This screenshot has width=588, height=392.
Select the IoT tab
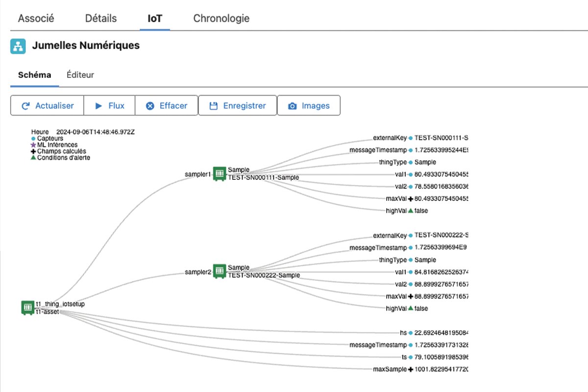coord(155,19)
